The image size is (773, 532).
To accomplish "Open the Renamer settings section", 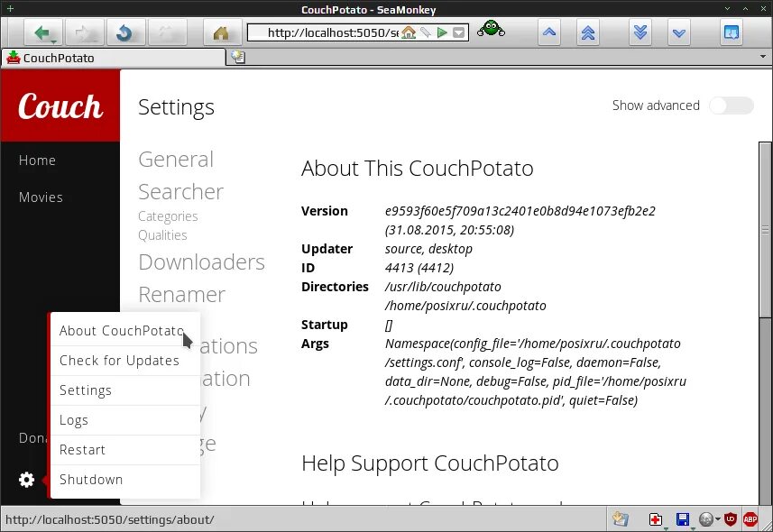I will point(182,295).
